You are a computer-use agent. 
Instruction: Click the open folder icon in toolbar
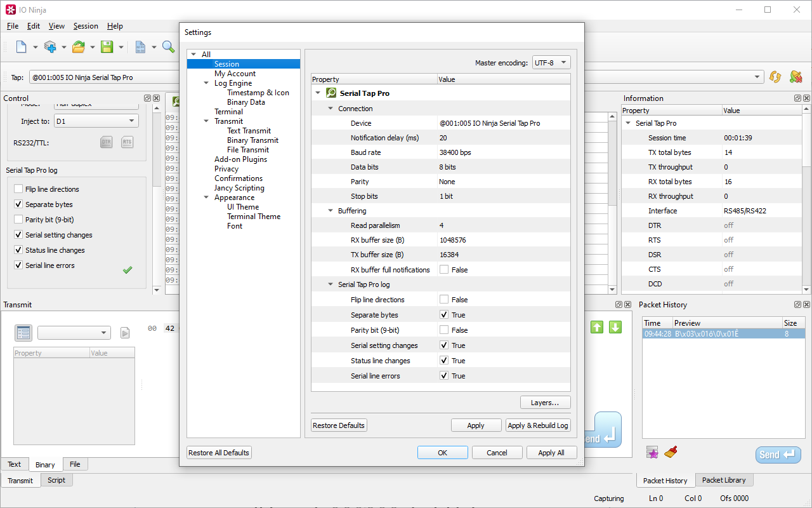point(79,46)
